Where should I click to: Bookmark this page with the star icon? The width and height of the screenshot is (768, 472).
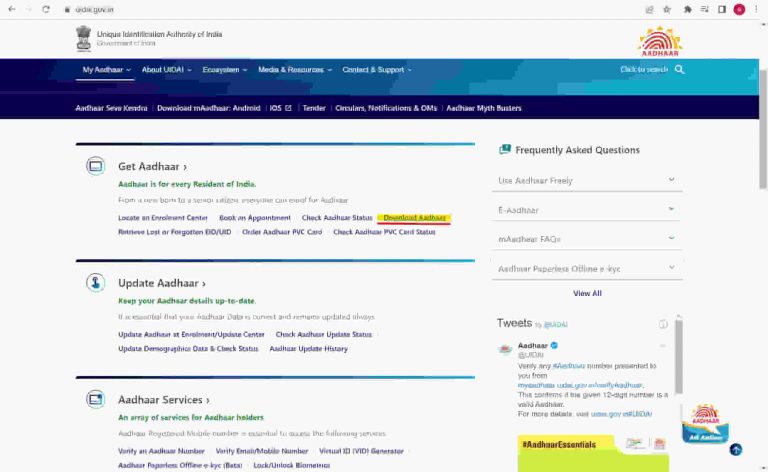tap(667, 9)
